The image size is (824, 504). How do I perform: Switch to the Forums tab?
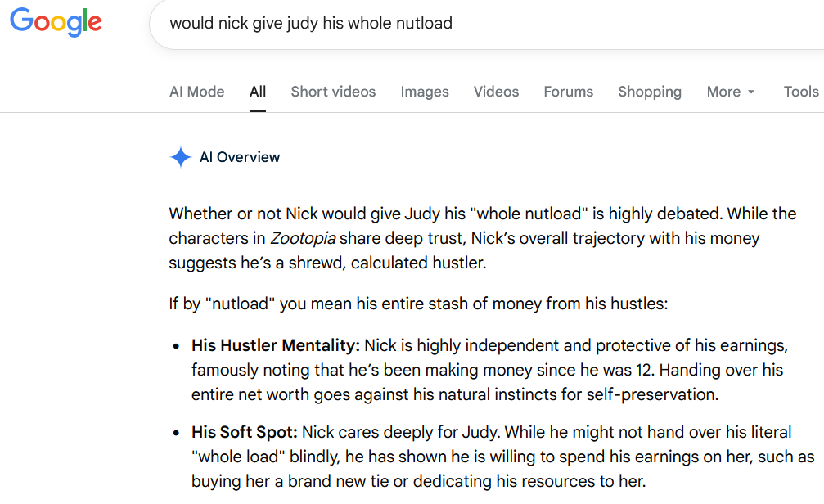pos(568,92)
